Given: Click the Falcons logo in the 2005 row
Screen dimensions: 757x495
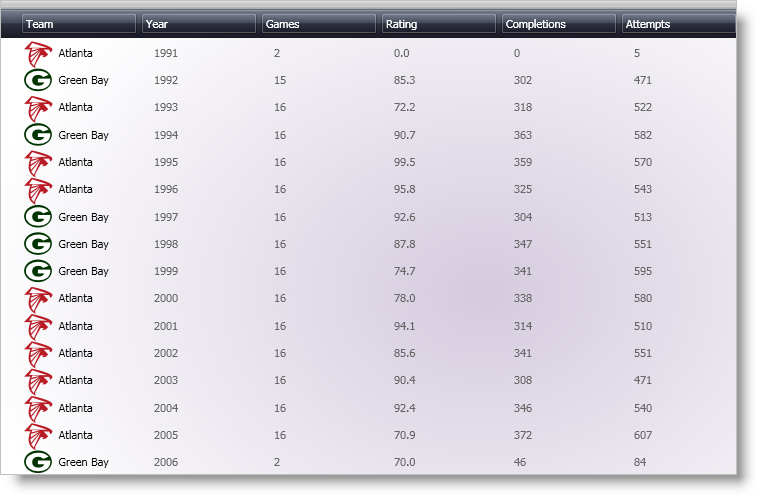Looking at the screenshot, I should tap(38, 435).
